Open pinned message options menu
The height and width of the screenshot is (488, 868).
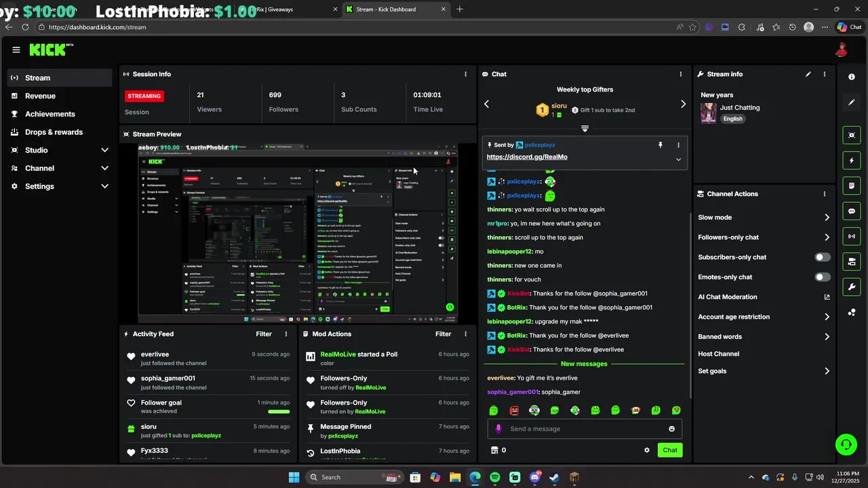click(x=678, y=145)
